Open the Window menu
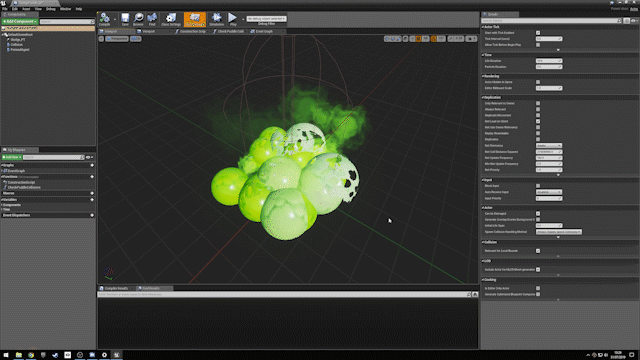 (65, 9)
